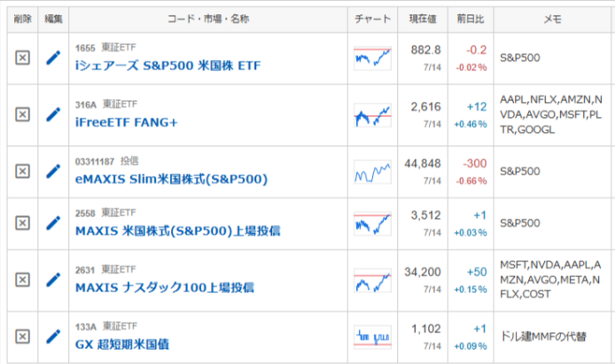Open the iFreeETF FANG+ link
This screenshot has height=364, width=615.
click(x=127, y=122)
